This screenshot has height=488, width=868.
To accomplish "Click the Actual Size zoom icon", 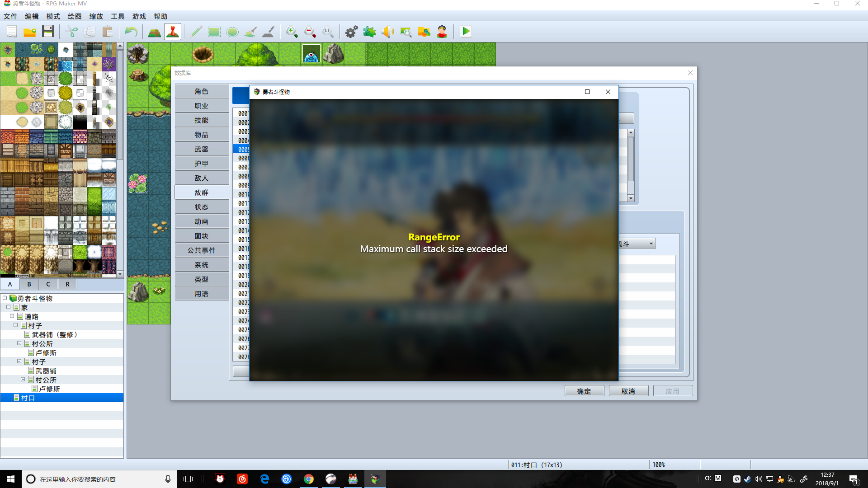I will point(328,32).
